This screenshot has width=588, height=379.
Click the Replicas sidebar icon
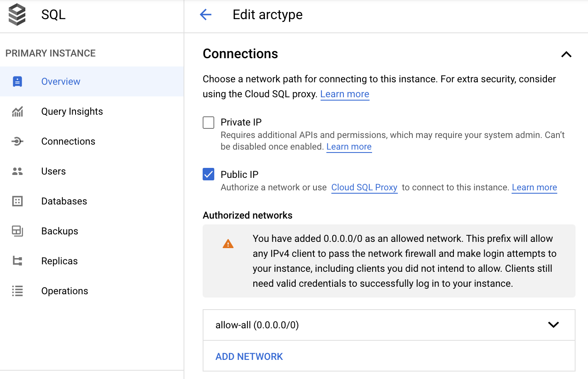tap(17, 261)
